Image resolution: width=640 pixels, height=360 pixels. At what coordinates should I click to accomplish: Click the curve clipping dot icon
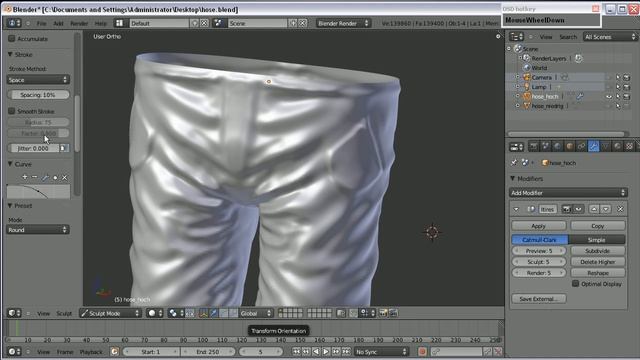tap(55, 177)
